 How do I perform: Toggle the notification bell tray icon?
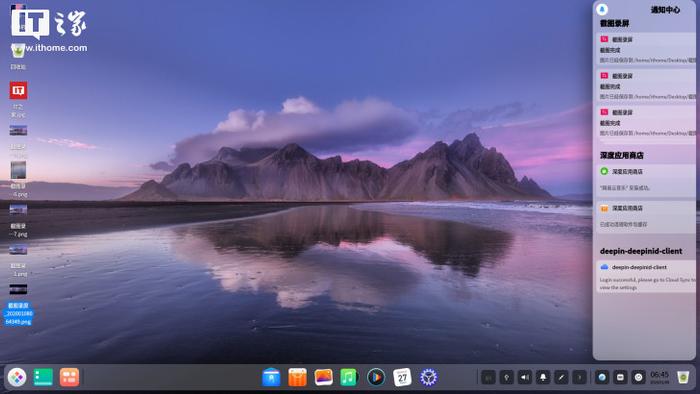tap(543, 377)
